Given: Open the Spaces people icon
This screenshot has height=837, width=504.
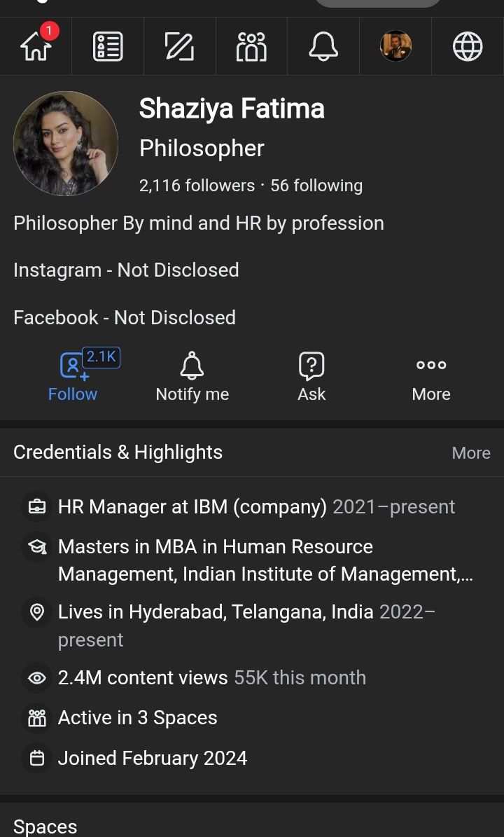Looking at the screenshot, I should pos(251,46).
